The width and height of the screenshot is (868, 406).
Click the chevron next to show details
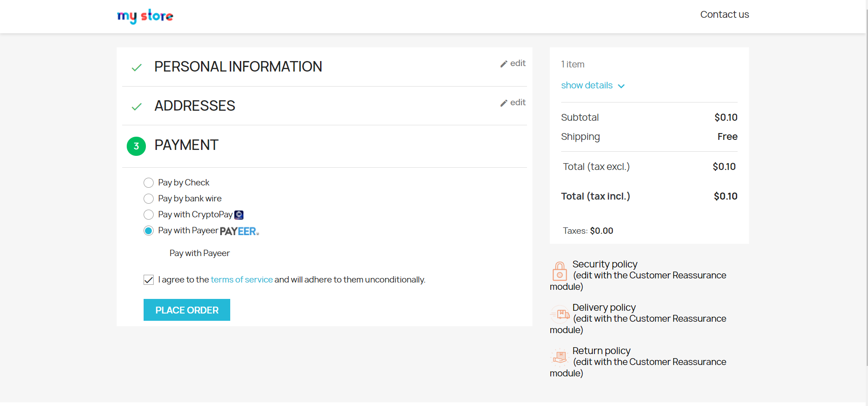tap(621, 86)
